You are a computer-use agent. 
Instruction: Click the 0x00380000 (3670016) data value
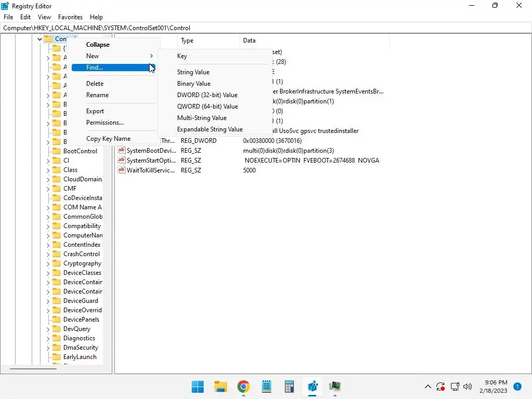coord(272,140)
